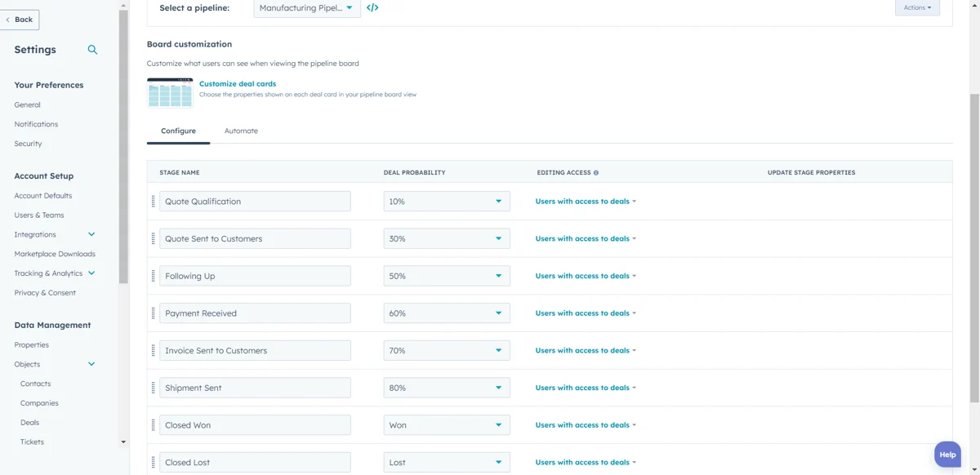
Task: Open editing access options for Invoice Sent to Customers
Action: (x=586, y=349)
